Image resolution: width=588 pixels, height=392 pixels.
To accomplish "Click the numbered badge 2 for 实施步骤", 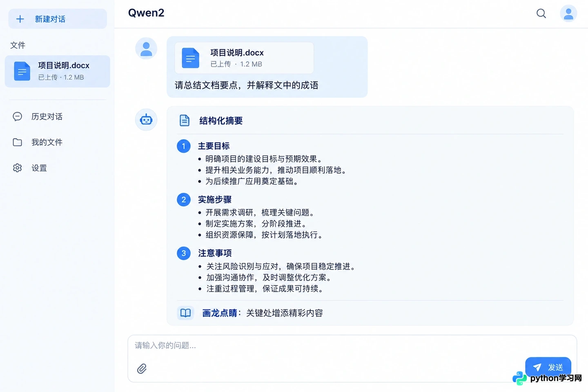I will [184, 200].
